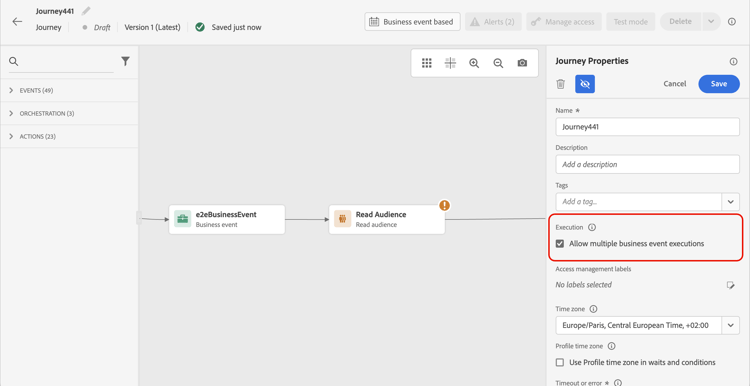Click the Name field containing Journey441
The height and width of the screenshot is (386, 750).
648,127
